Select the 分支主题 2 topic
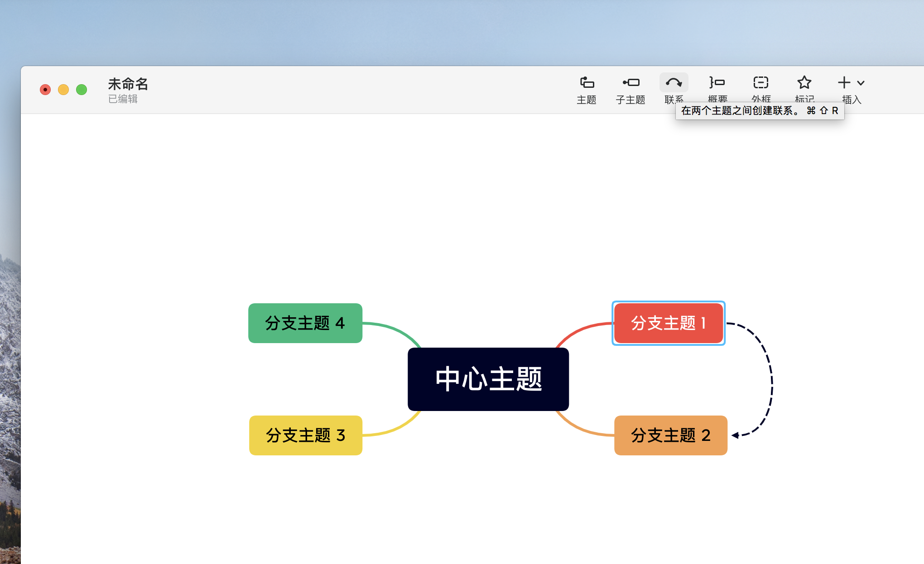924x564 pixels. [x=670, y=435]
